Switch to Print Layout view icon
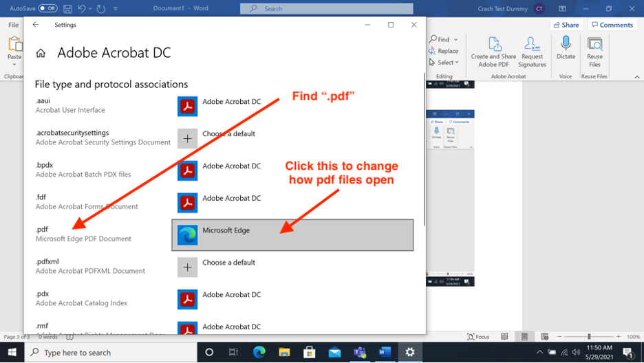The image size is (644, 363). 524,337
